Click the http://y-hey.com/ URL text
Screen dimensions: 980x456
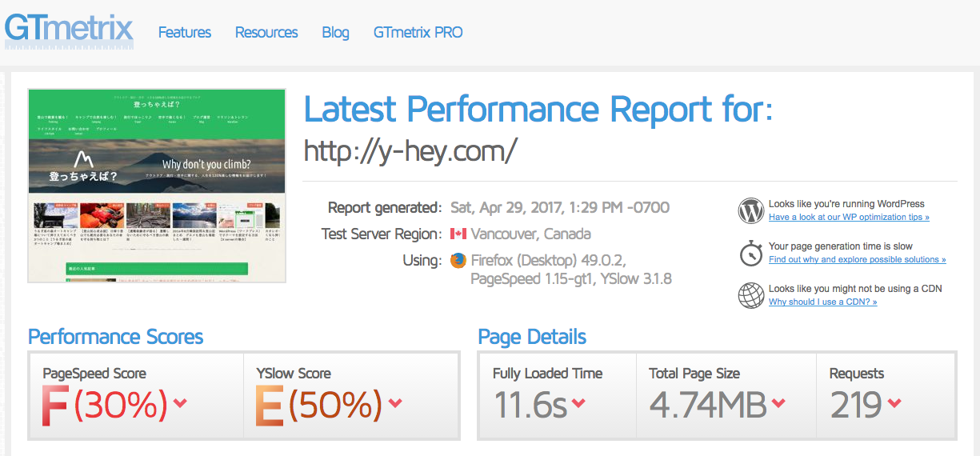point(411,150)
